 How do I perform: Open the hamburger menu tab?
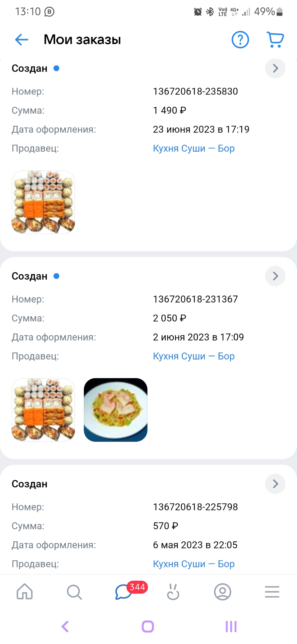(x=272, y=592)
